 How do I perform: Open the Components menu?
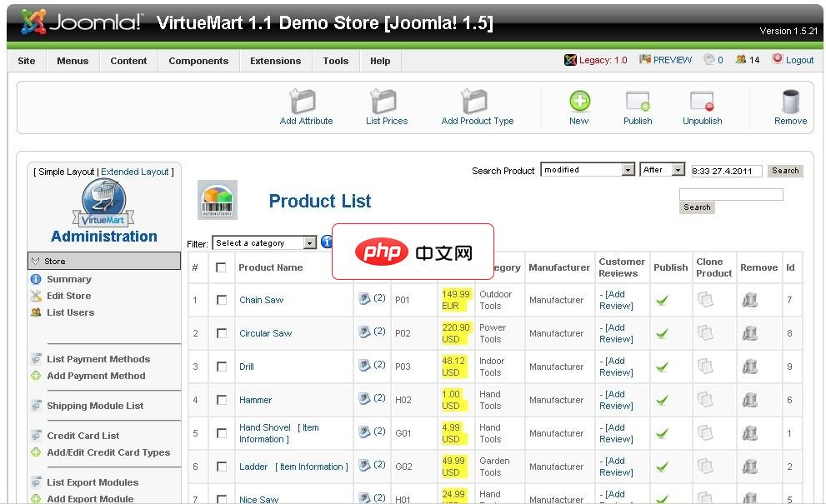[198, 60]
